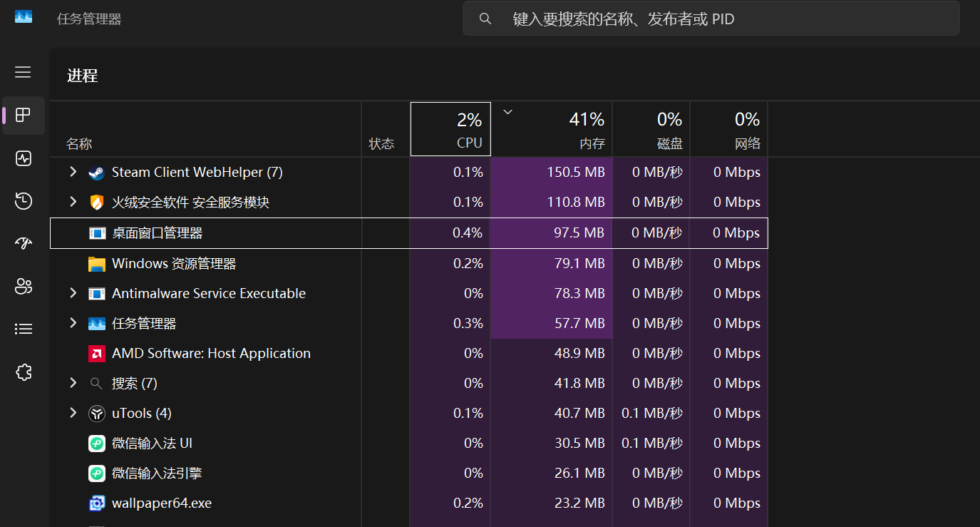Screen dimensions: 980x527
Task: Click the 微信输入法 UI green icon
Action: pos(97,444)
